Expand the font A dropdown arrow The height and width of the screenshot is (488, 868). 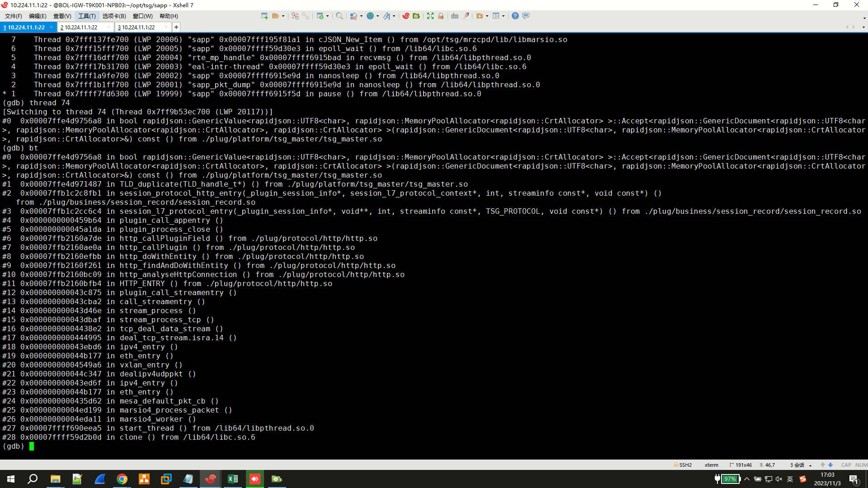(394, 16)
